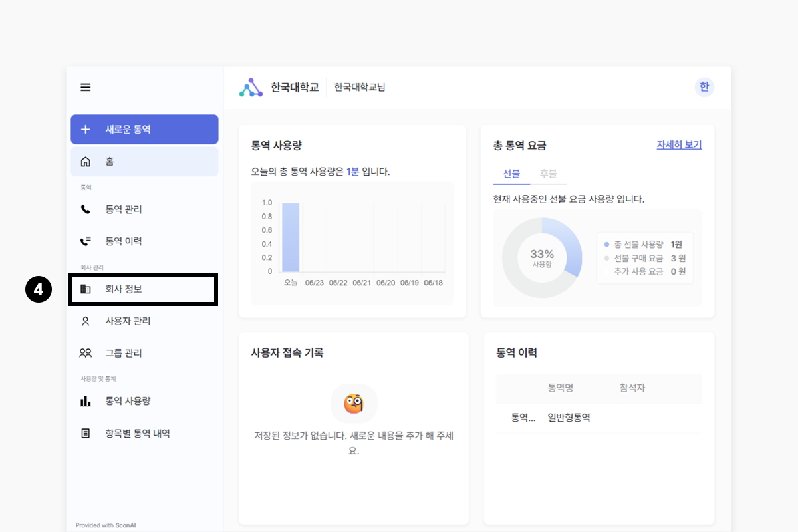
Task: Click the 자세히 보기 link
Action: point(679,145)
